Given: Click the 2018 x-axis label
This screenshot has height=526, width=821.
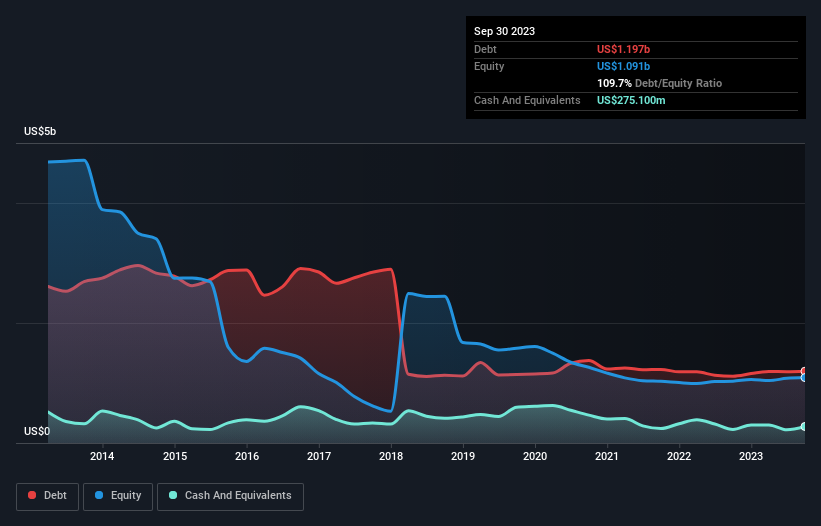Looking at the screenshot, I should pos(391,456).
